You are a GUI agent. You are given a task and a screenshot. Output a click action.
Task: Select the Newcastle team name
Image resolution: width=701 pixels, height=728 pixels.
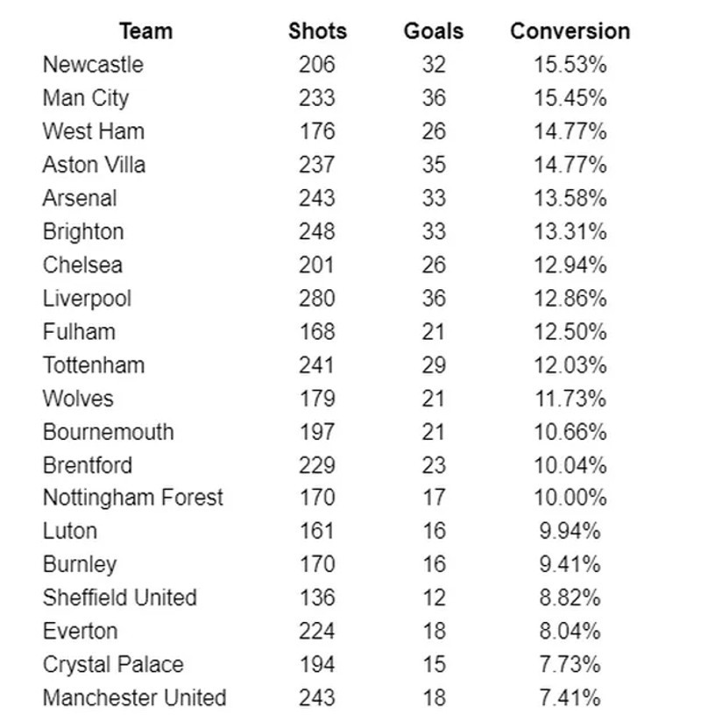(x=93, y=65)
